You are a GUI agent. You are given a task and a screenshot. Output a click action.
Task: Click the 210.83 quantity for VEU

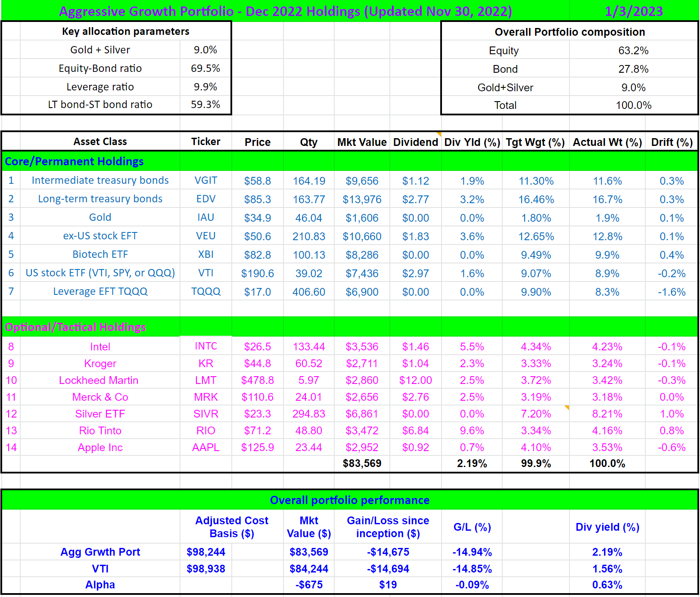308,237
